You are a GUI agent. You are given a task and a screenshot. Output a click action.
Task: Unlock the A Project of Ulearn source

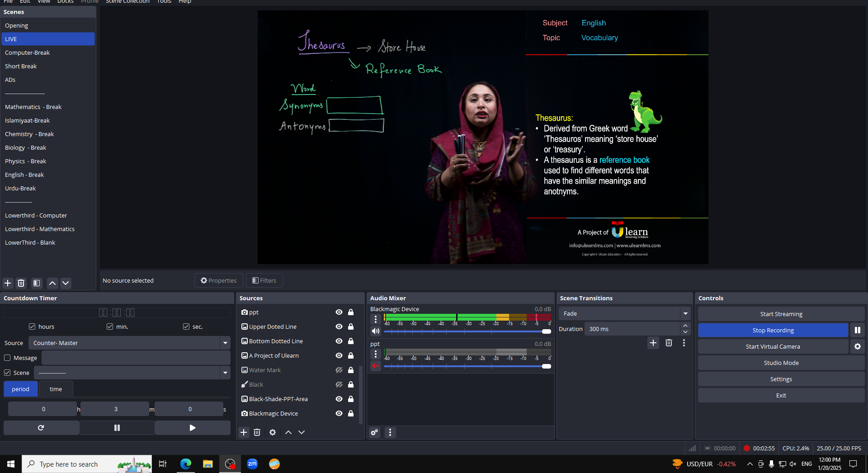coord(351,355)
